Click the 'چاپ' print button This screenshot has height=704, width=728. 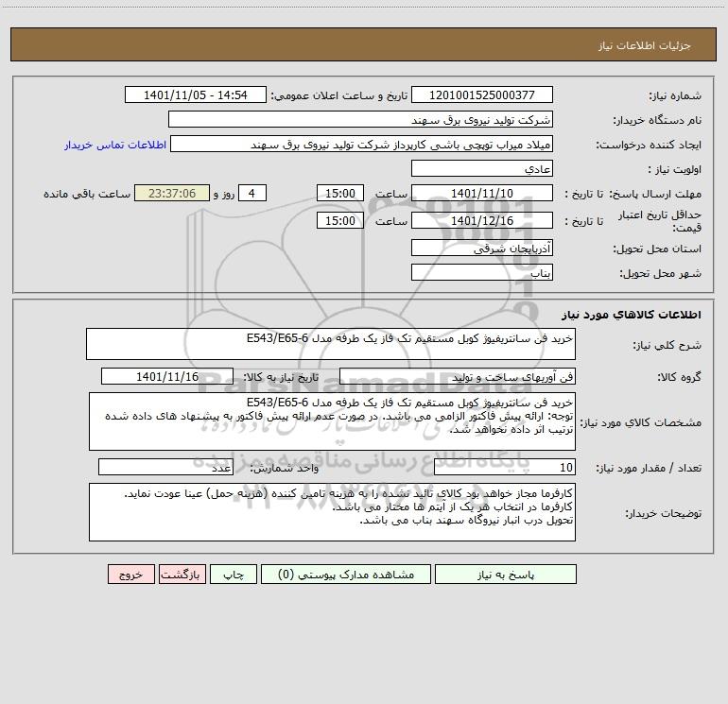(x=234, y=574)
